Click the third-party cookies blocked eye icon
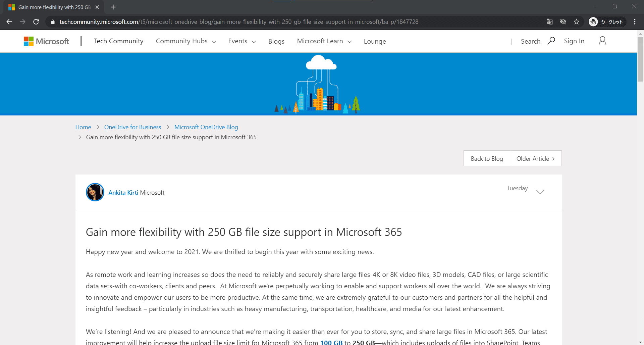 point(563,22)
